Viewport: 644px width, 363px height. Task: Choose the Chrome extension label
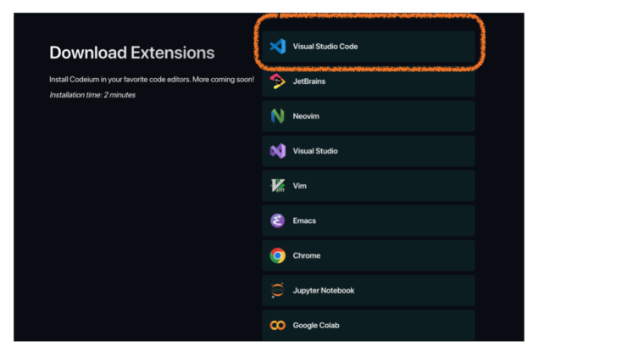click(x=307, y=255)
